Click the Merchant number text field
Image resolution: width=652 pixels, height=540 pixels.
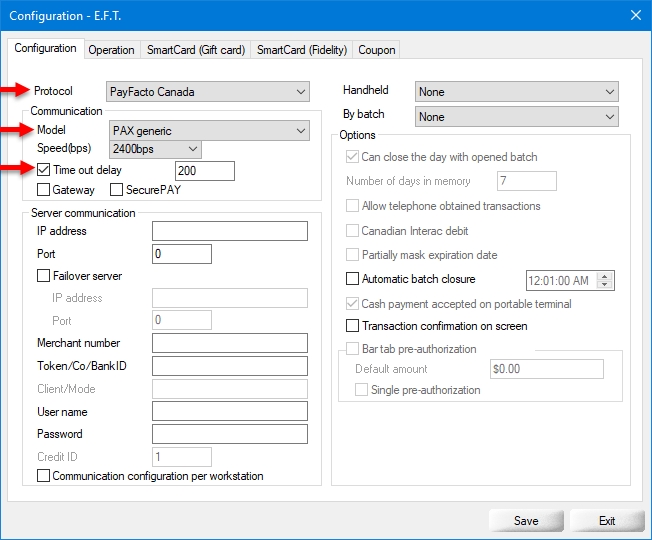[229, 344]
